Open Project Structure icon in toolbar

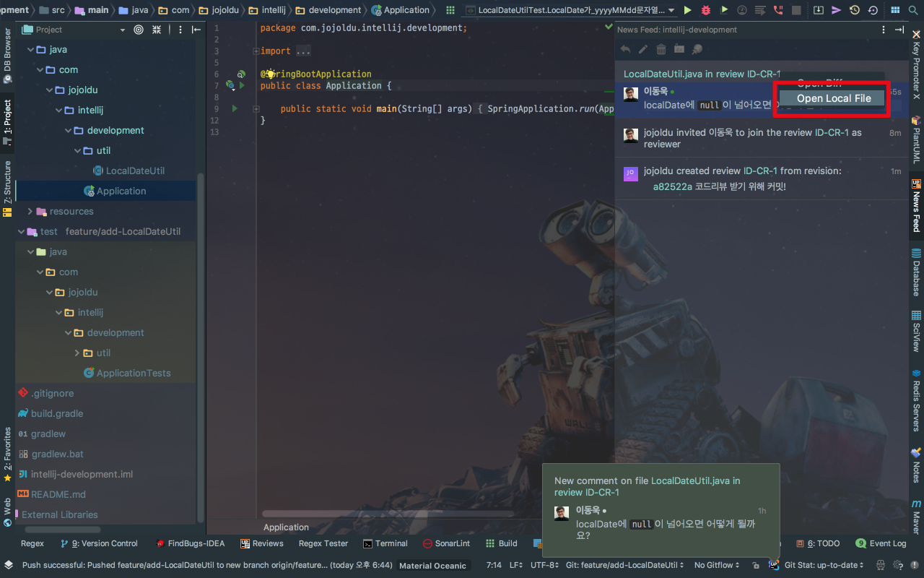(x=895, y=10)
